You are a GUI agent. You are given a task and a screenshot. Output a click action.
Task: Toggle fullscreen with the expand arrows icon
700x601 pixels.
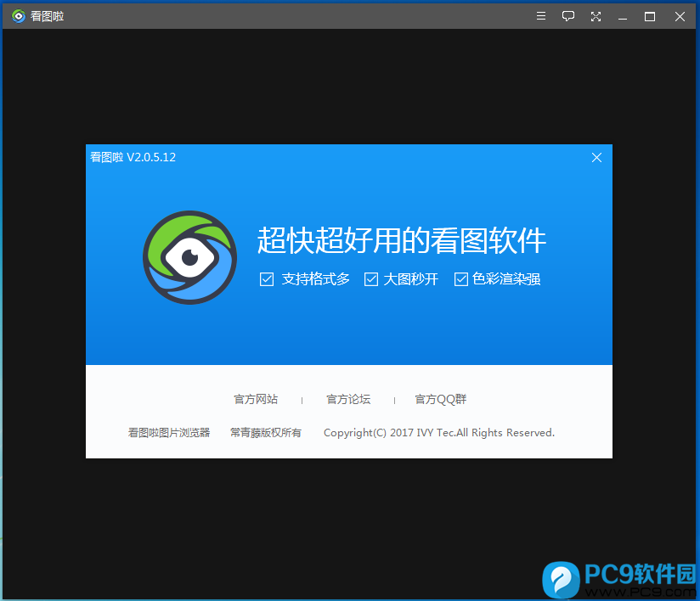596,17
